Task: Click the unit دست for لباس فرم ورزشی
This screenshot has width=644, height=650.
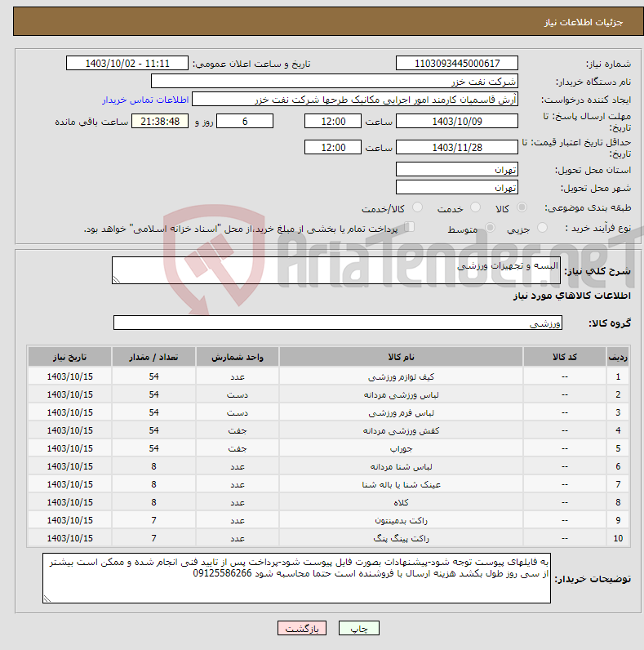Action: coord(237,413)
